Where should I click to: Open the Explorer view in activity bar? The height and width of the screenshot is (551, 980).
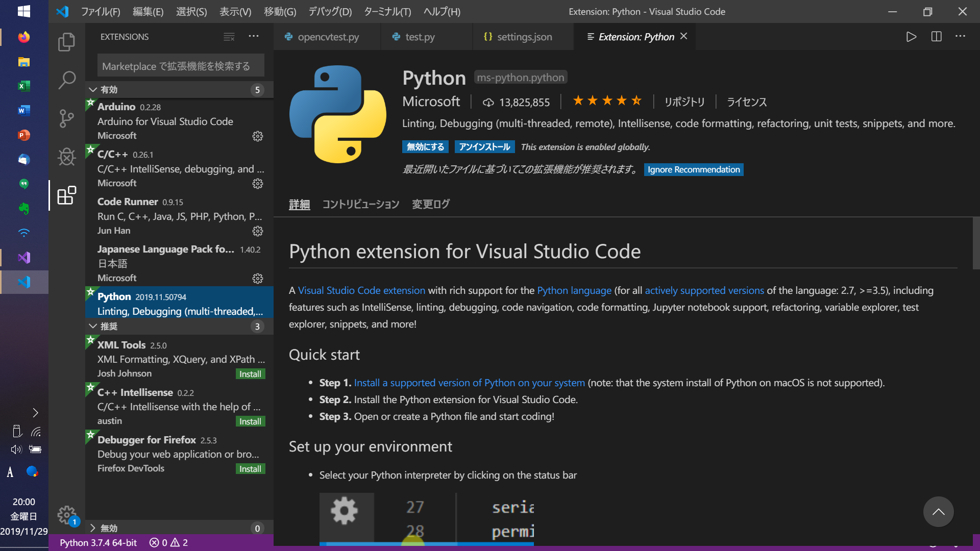click(x=66, y=42)
